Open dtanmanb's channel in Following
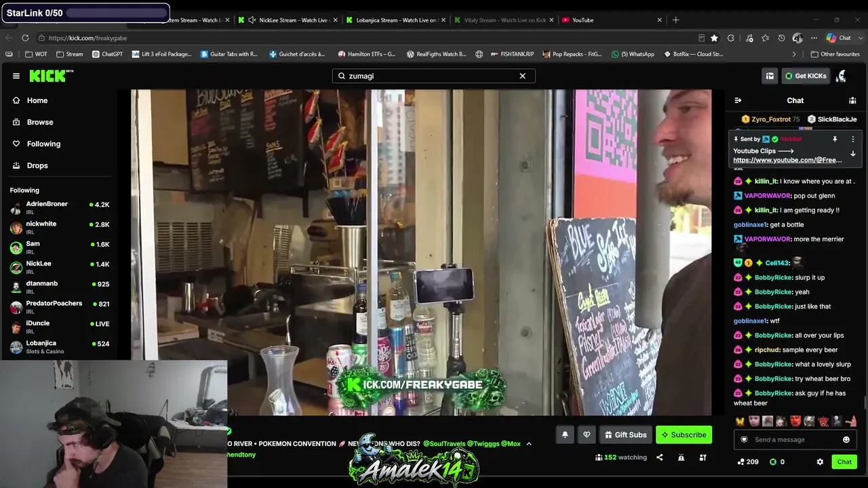 [59, 287]
